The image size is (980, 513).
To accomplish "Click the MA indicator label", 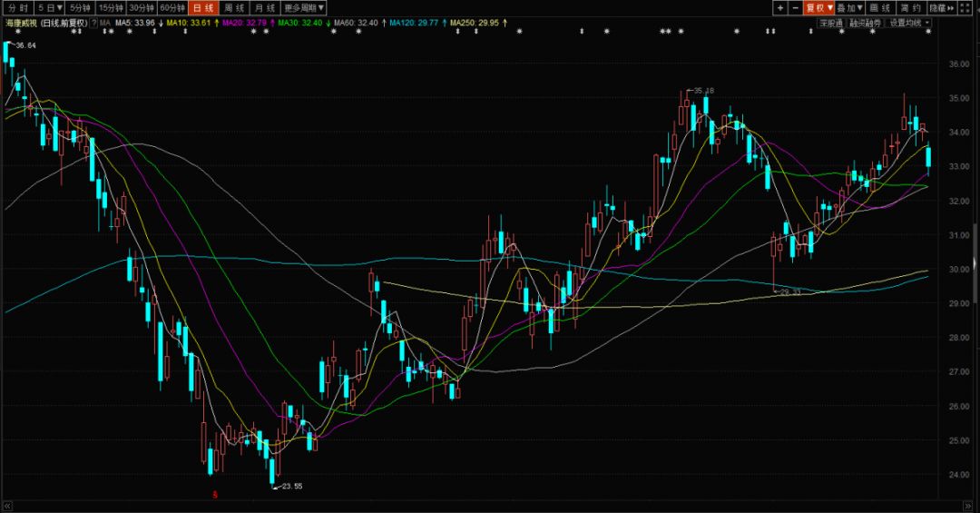I will coord(105,23).
